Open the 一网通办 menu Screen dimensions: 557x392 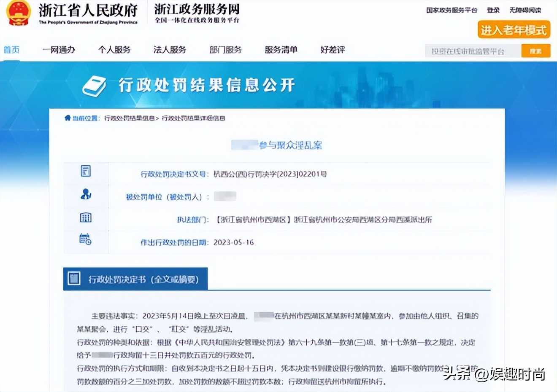coord(59,50)
